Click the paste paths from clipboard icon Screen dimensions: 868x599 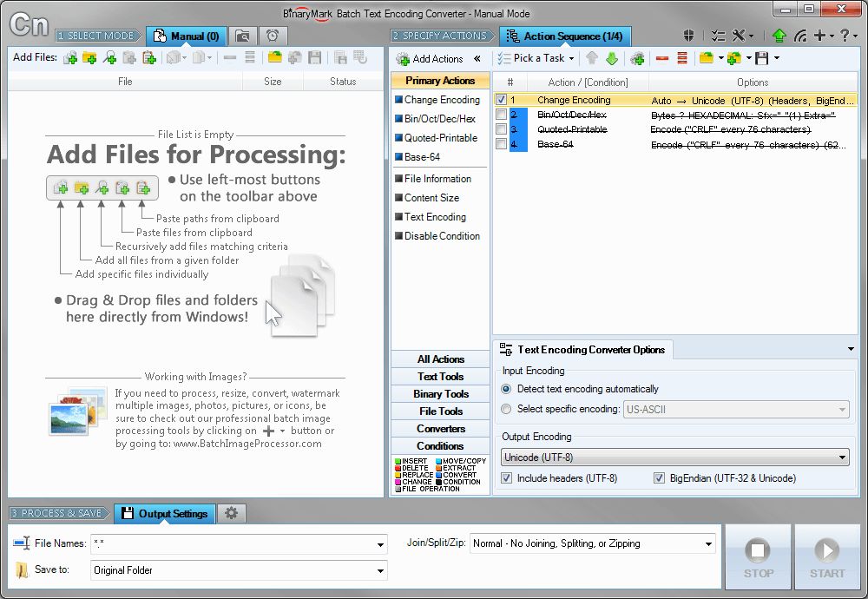[x=149, y=58]
